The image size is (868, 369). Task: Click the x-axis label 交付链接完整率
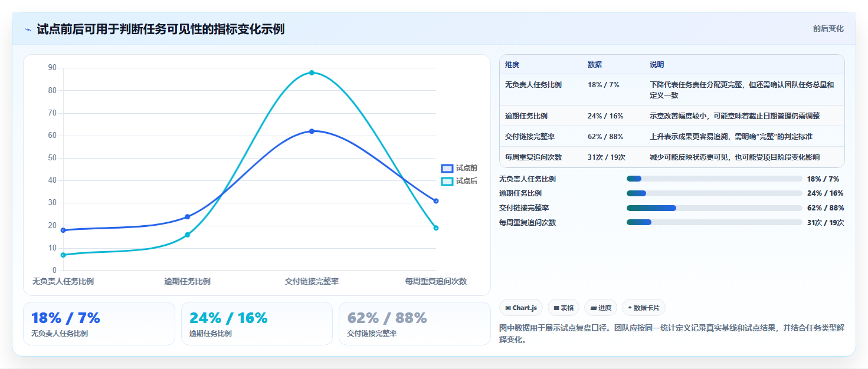[312, 281]
